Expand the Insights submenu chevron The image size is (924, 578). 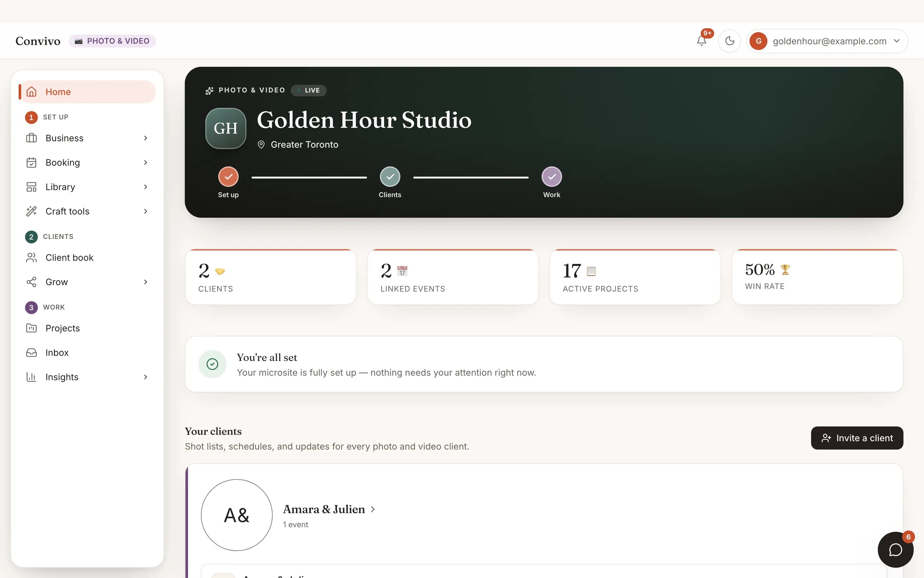[145, 377]
